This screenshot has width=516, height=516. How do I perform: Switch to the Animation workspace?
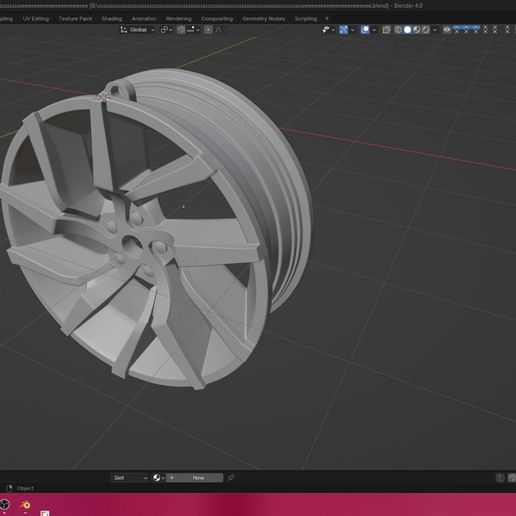coord(144,19)
